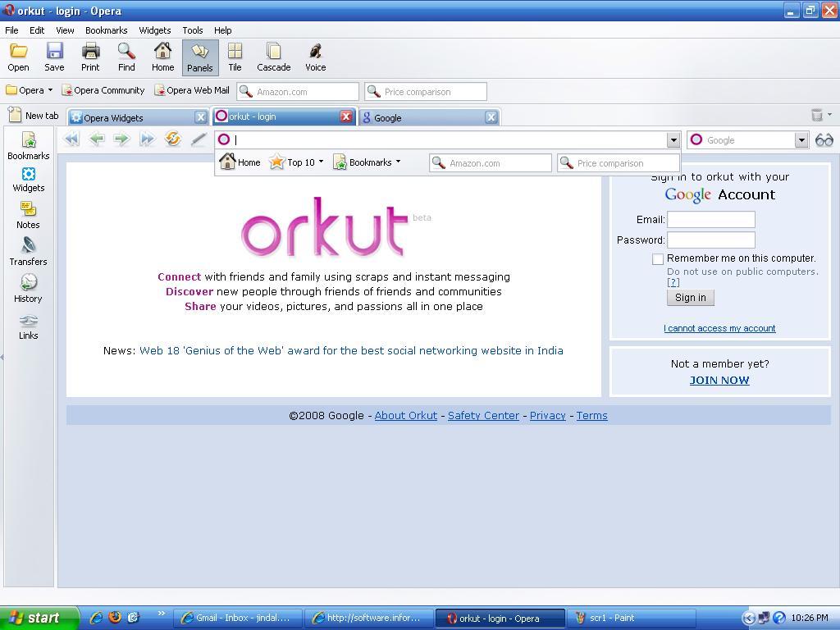This screenshot has width=840, height=630.
Task: Click the Sign in button
Action: 689,298
